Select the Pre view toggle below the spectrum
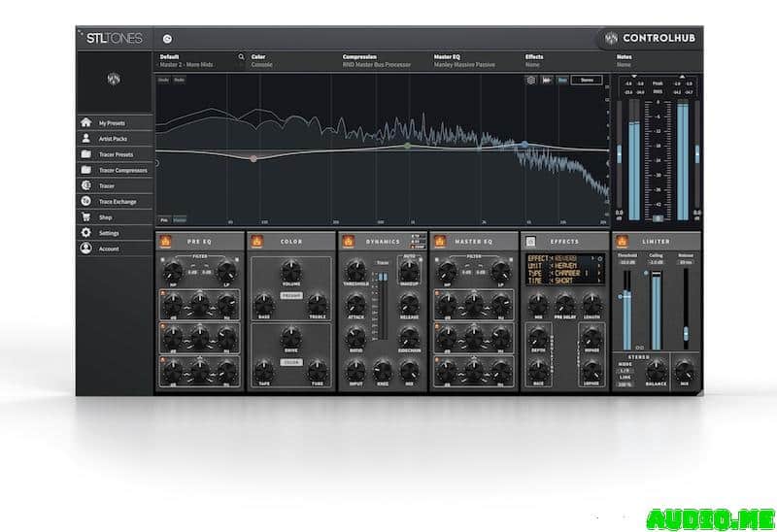 (x=164, y=219)
